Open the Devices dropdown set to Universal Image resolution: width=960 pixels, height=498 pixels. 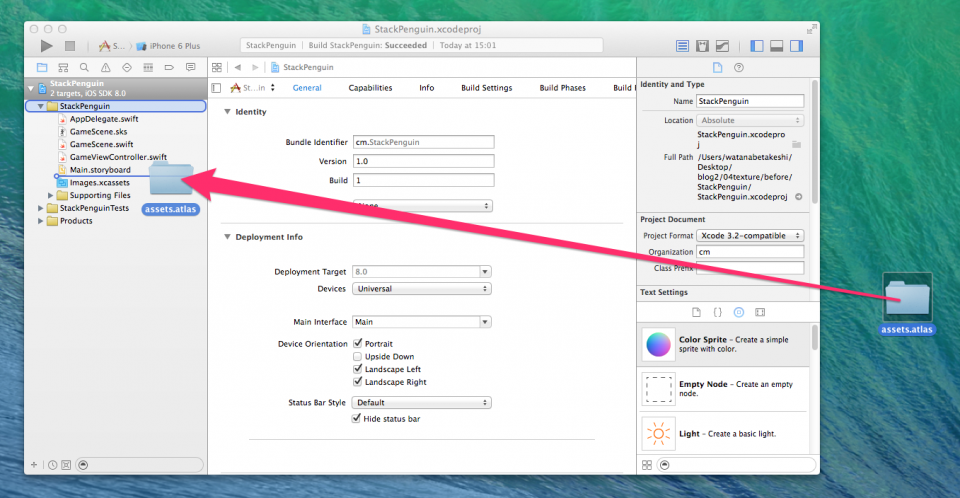422,288
